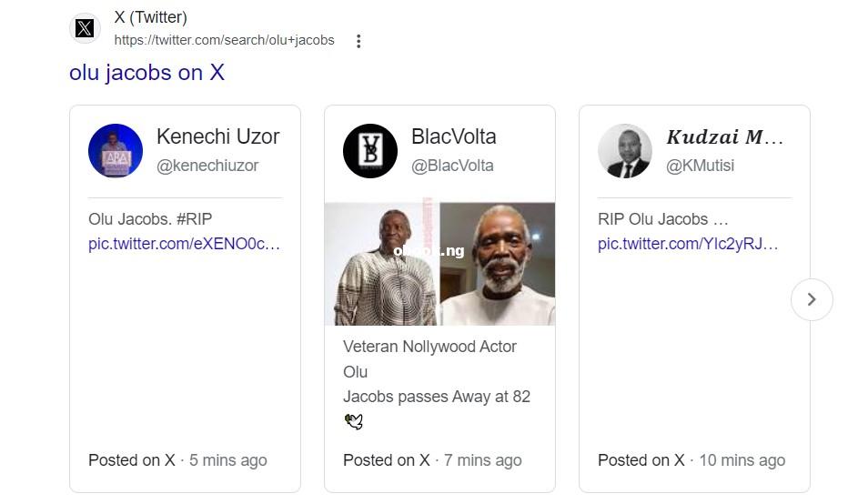858x504 pixels.
Task: Click the "X (Twitter)" site name
Action: click(150, 17)
